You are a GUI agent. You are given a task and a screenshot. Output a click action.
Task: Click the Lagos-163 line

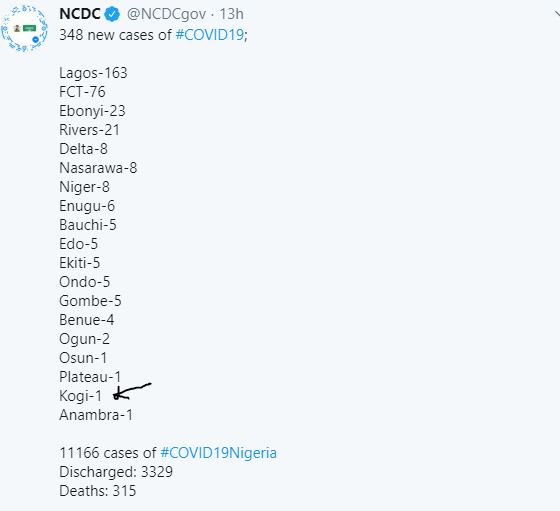pos(93,73)
